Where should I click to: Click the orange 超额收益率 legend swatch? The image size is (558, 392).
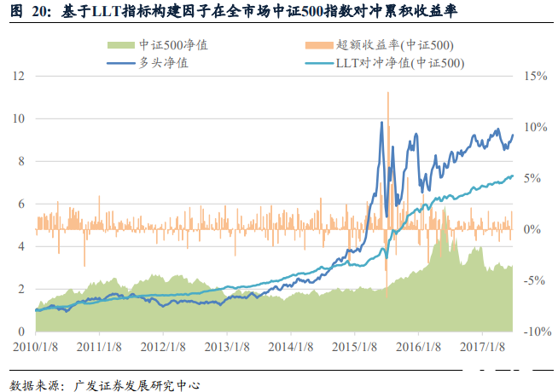coord(319,45)
